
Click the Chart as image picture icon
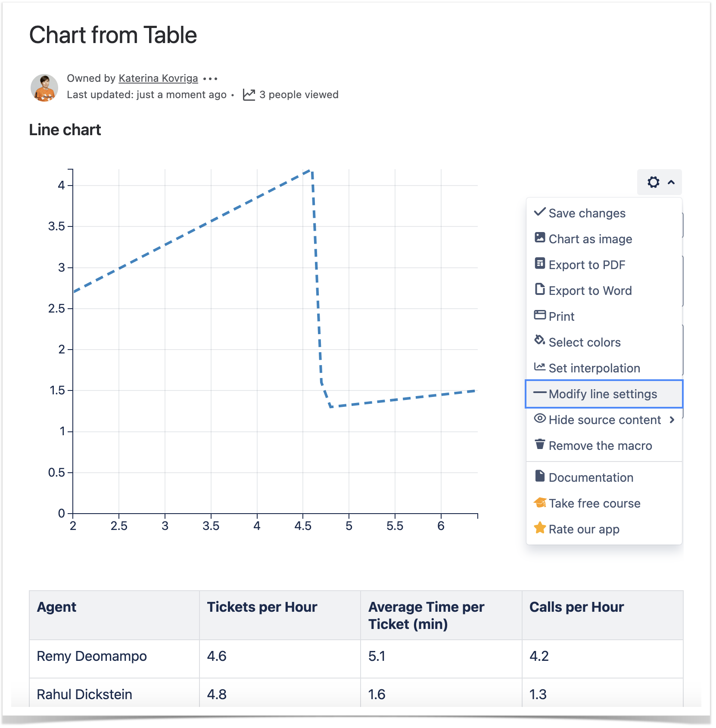point(539,238)
